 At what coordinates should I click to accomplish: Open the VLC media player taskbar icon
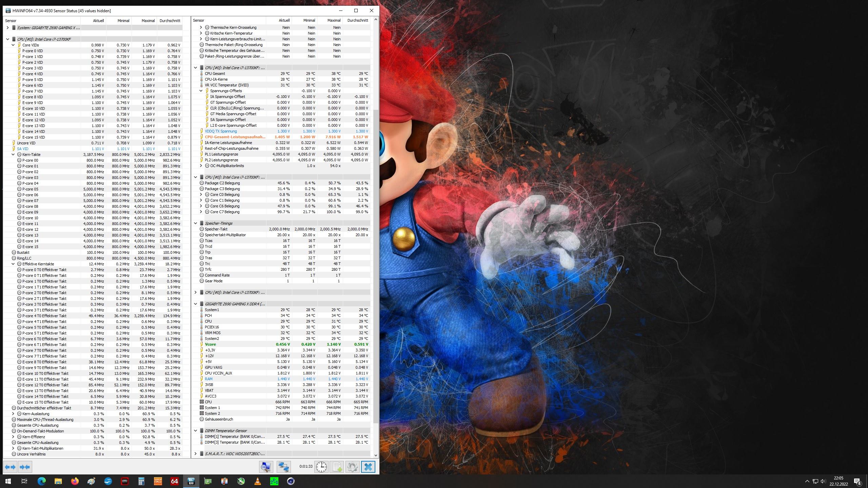tap(258, 481)
